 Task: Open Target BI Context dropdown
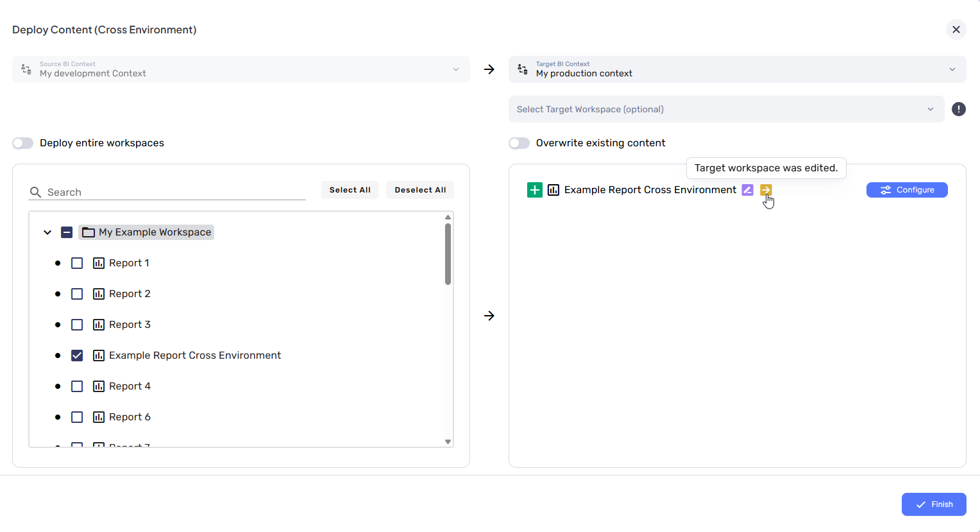738,69
